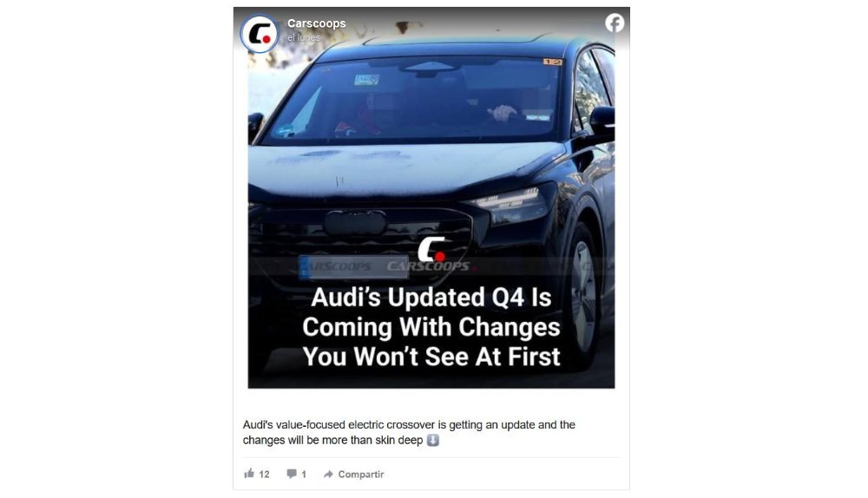Click the Carscoops logo watermark on photo
868x498 pixels.
point(431,249)
